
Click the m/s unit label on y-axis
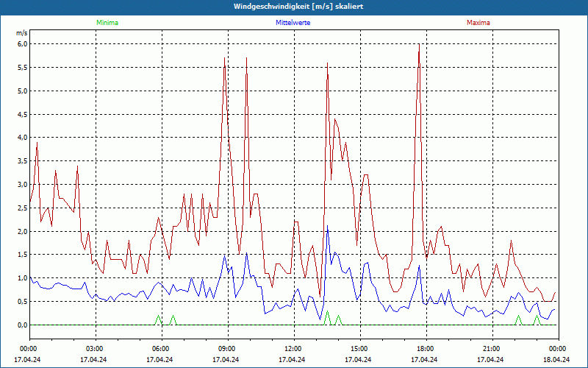click(21, 33)
